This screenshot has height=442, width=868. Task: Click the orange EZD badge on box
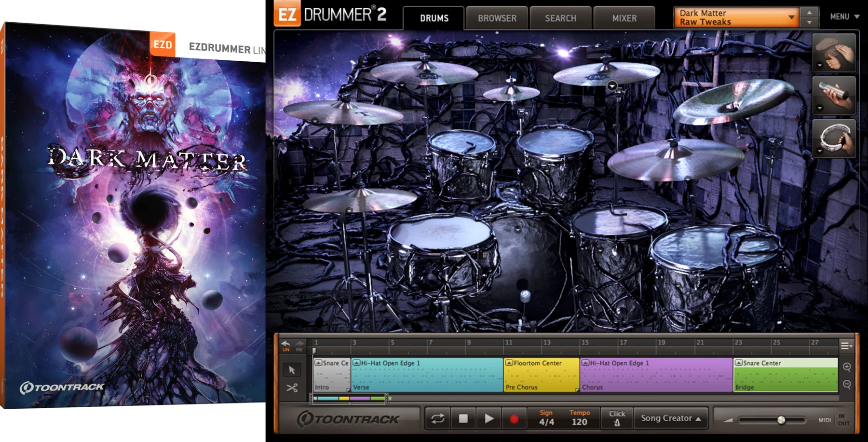[163, 44]
